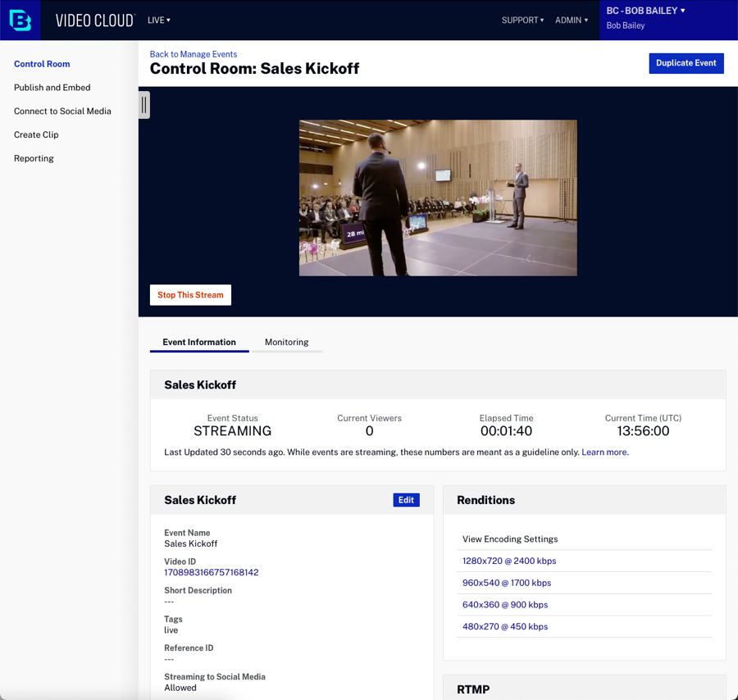The height and width of the screenshot is (700, 738).
Task: Open the LIVE module dropdown
Action: [x=159, y=20]
